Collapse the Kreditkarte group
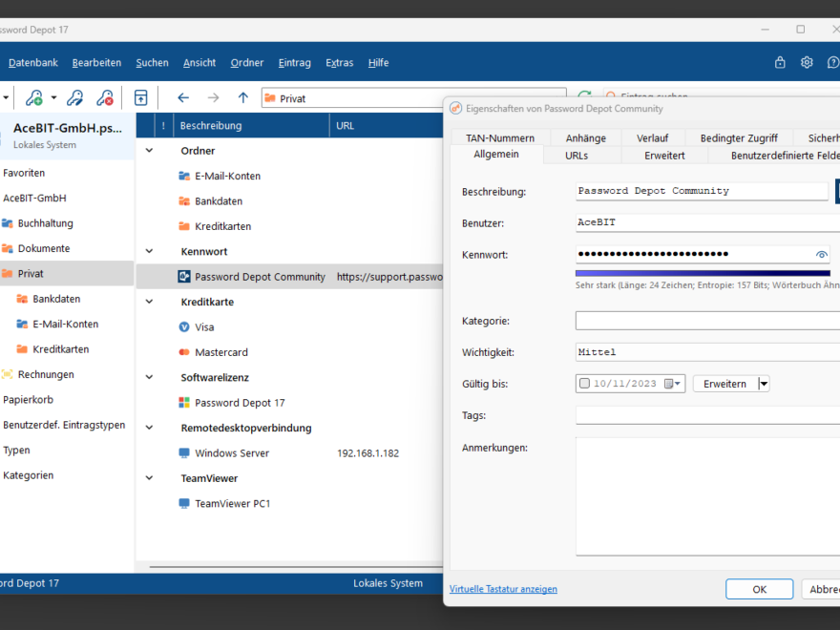This screenshot has height=630, width=840. coord(150,302)
